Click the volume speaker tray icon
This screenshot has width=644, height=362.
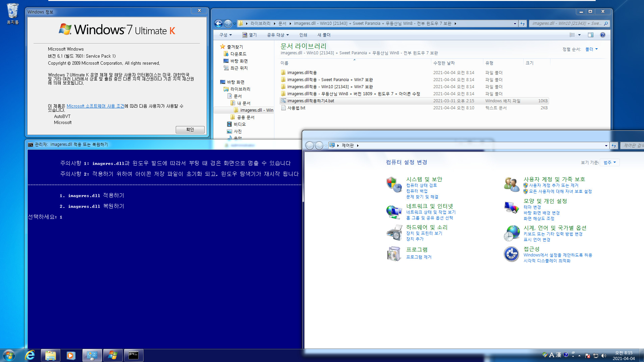pos(604,356)
